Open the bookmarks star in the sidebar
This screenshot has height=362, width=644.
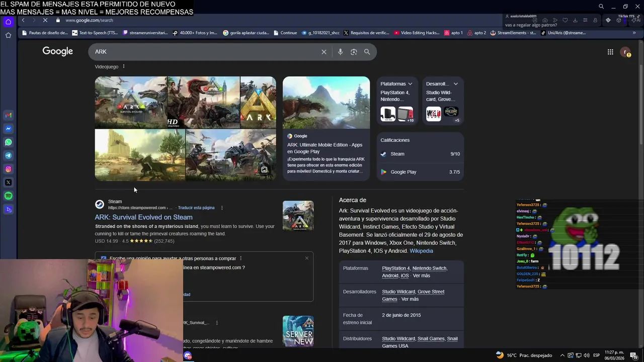(x=8, y=35)
